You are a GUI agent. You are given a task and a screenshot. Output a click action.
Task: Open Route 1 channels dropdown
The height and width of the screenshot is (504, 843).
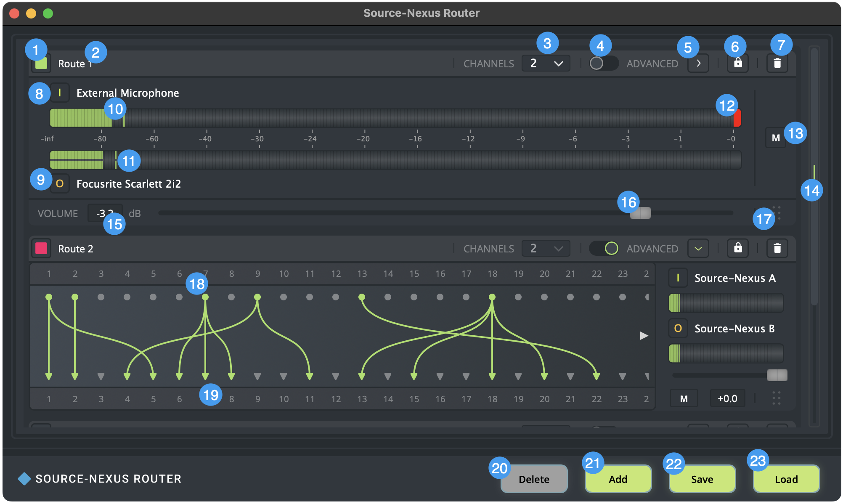click(546, 64)
